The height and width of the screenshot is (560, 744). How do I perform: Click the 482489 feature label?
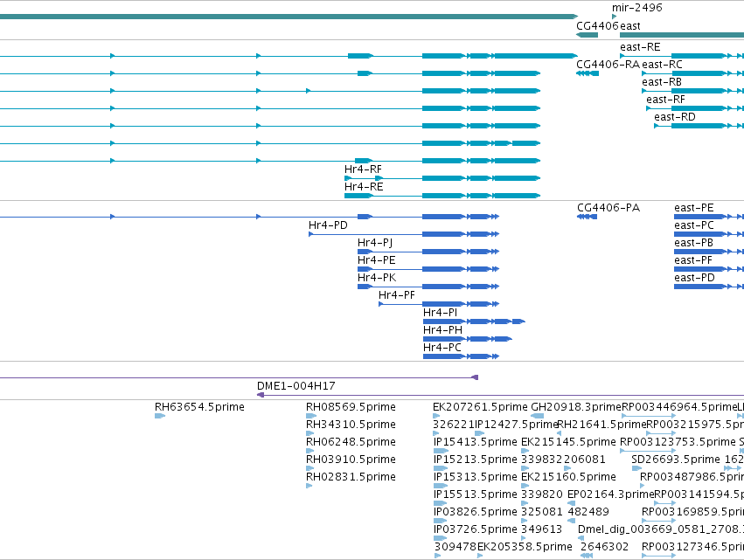(x=588, y=512)
